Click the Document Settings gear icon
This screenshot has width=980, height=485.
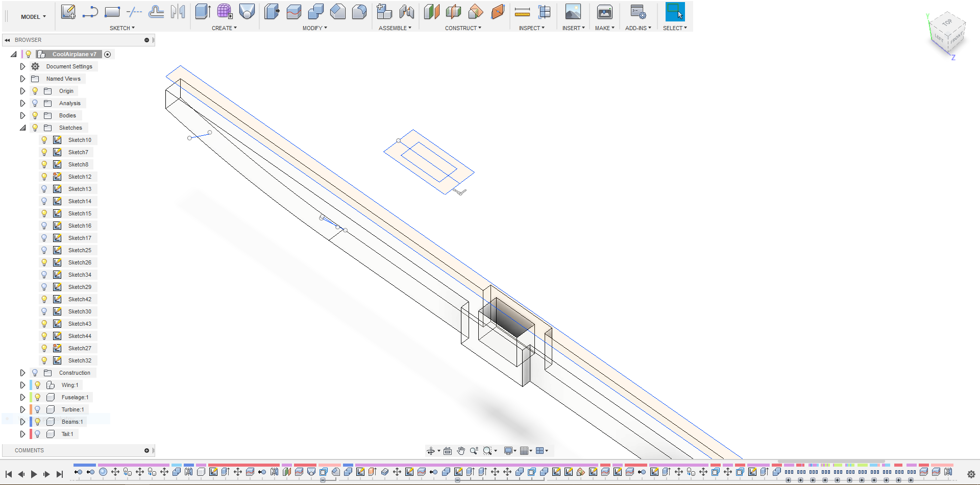click(x=35, y=66)
